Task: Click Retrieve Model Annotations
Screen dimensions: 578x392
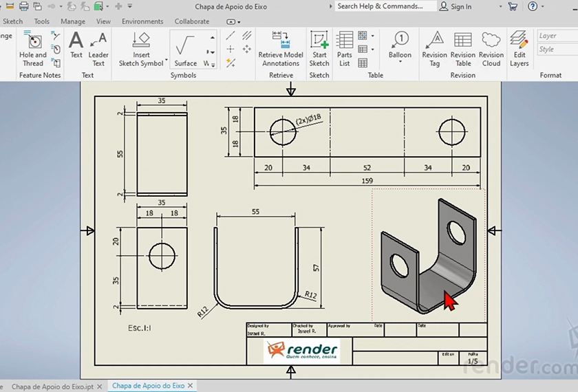Action: [x=281, y=48]
